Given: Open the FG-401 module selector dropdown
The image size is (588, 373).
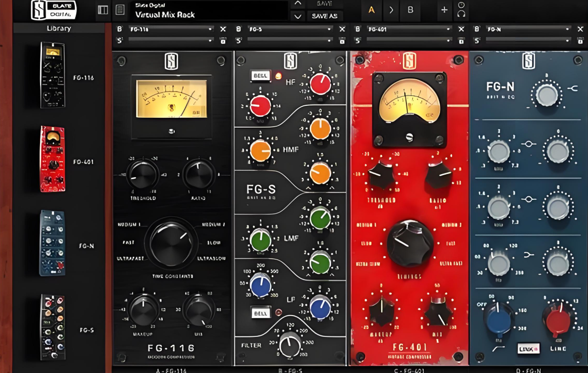Looking at the screenshot, I should pyautogui.click(x=409, y=29).
